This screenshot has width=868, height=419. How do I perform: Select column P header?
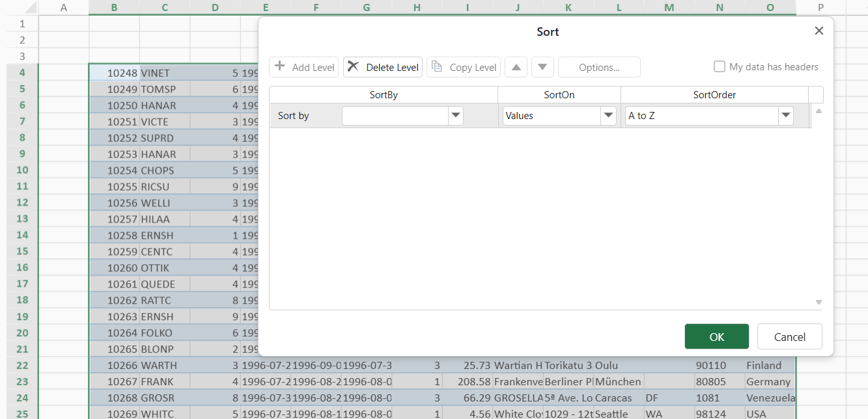[x=820, y=7]
